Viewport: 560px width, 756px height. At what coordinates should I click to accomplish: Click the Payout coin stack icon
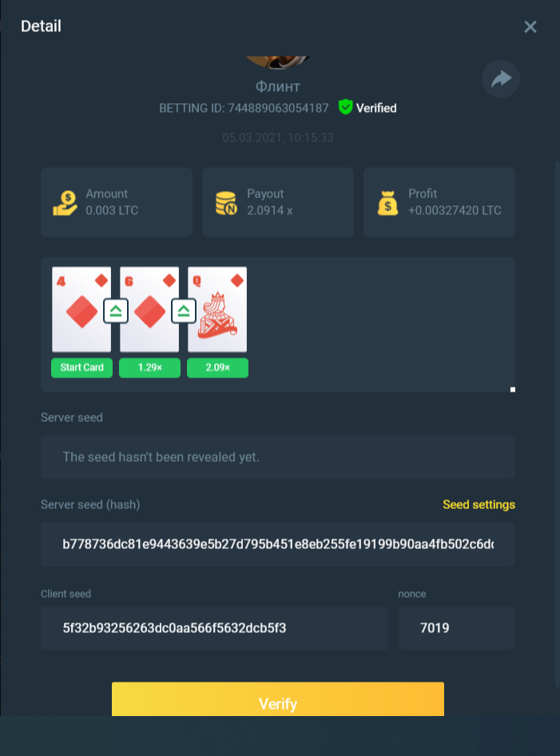(x=226, y=202)
